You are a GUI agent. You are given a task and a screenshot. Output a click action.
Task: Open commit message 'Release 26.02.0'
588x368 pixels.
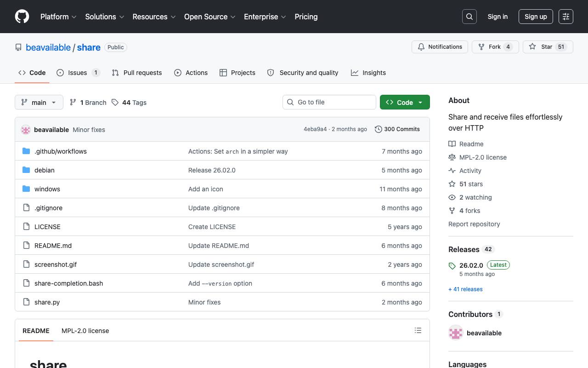click(x=212, y=170)
